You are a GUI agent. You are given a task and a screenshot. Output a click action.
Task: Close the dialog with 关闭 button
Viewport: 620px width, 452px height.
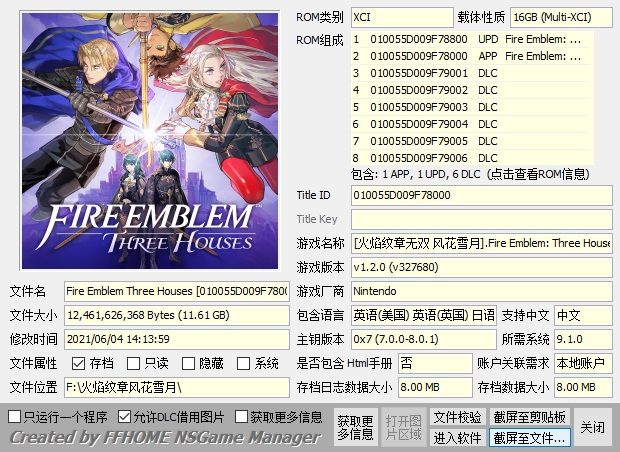coord(592,427)
